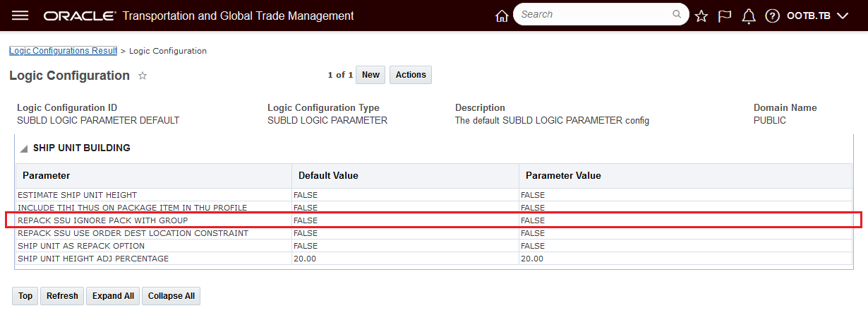Go back to Logic Configurations Result

tap(63, 51)
